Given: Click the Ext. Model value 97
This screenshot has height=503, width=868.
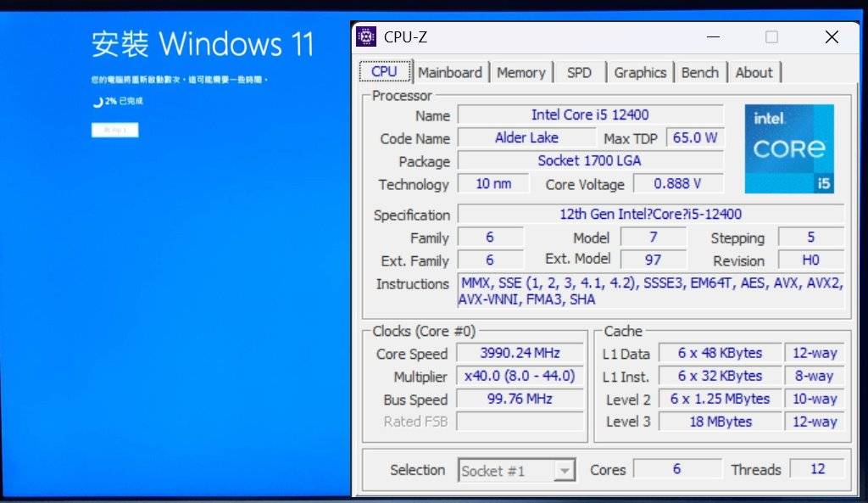Looking at the screenshot, I should pyautogui.click(x=654, y=260).
